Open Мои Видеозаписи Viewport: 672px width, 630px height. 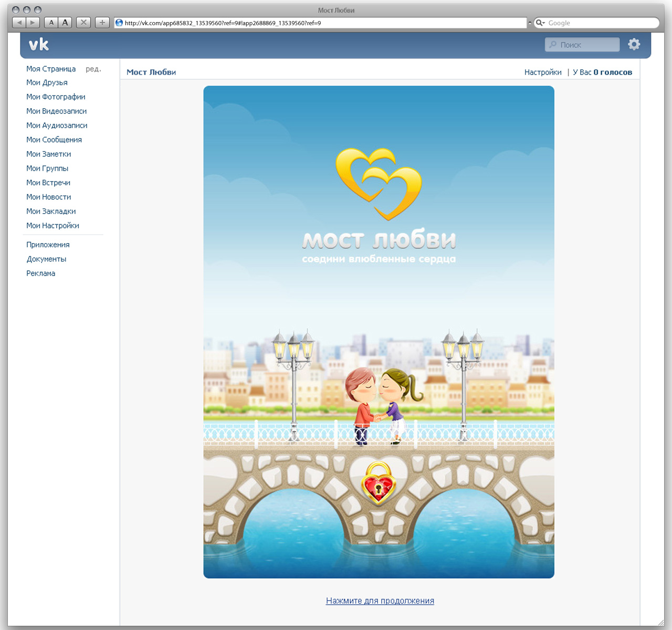tap(57, 111)
